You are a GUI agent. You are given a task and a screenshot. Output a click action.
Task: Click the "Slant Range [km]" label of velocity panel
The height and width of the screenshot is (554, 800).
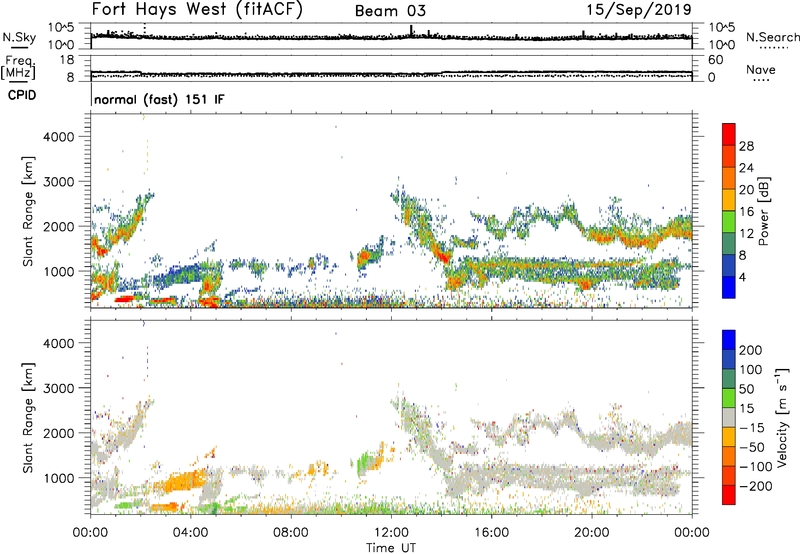28,418
